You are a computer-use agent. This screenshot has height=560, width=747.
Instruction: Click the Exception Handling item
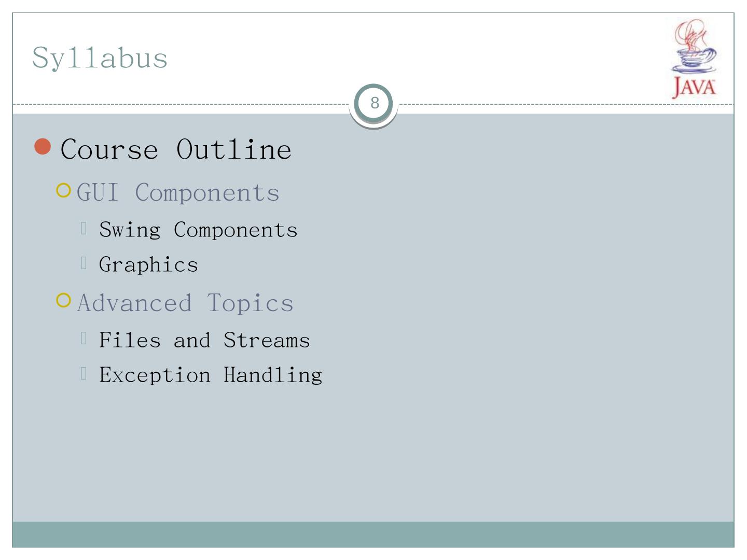(x=211, y=375)
